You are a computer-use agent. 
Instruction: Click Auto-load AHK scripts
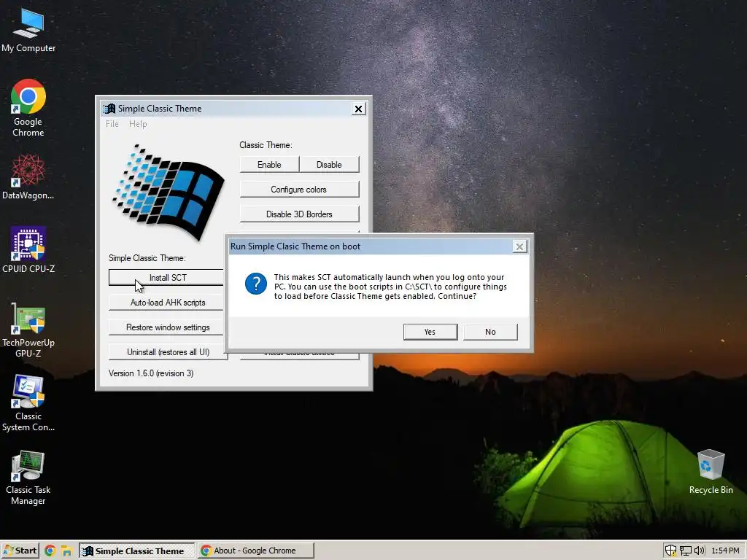[x=166, y=303]
